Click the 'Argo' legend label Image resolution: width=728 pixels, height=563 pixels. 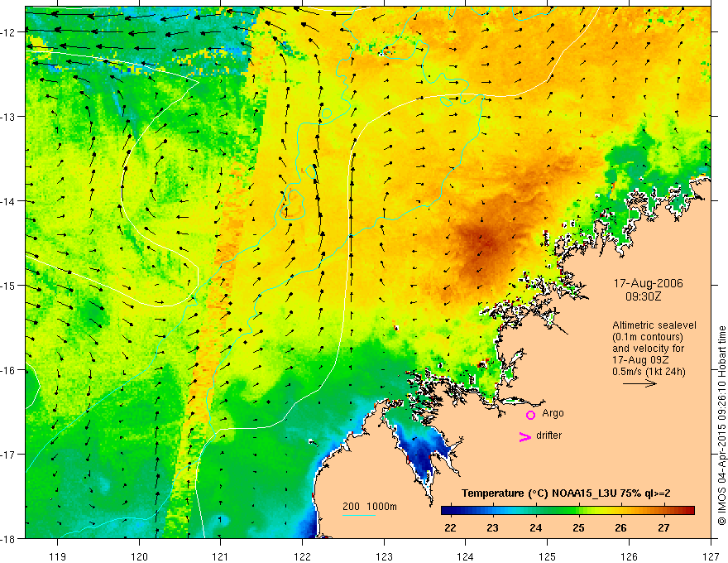click(553, 413)
